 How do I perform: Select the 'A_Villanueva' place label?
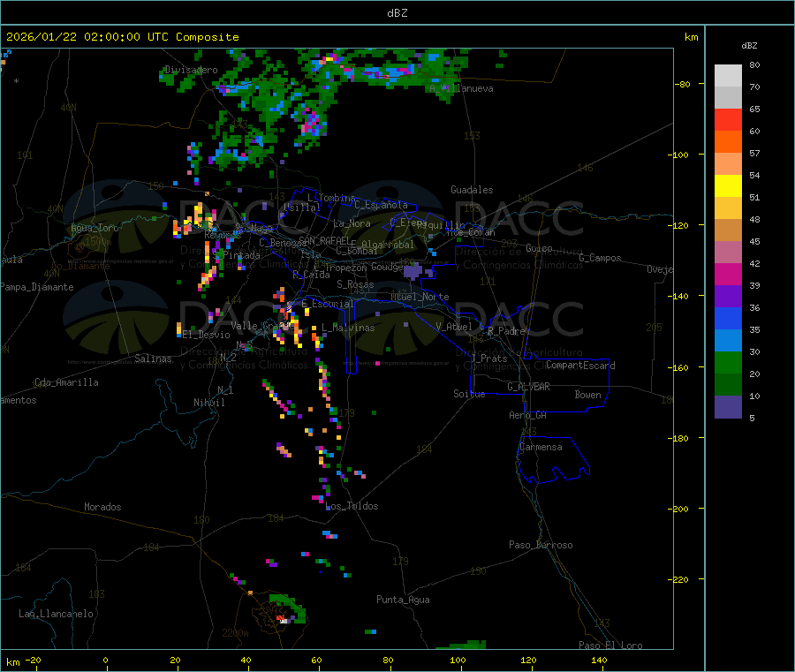coord(461,88)
